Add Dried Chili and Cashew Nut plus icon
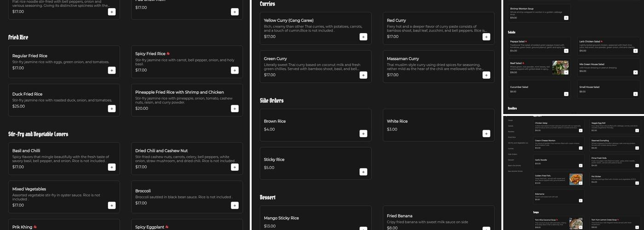 [x=235, y=167]
